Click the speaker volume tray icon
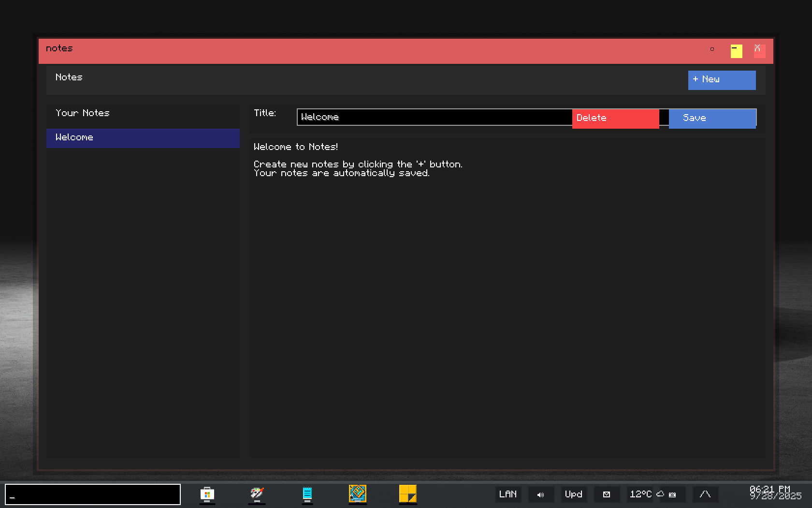This screenshot has width=812, height=508. point(540,494)
